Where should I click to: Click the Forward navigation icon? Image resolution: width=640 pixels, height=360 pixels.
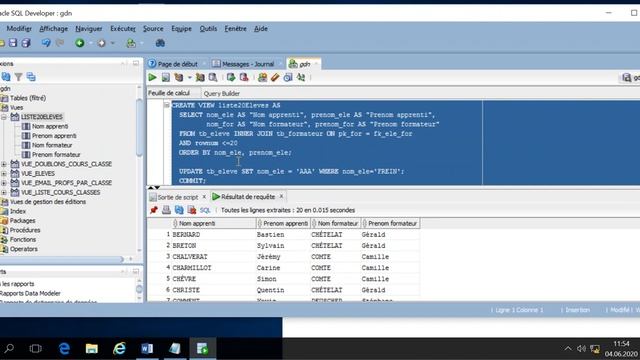pyautogui.click(x=102, y=43)
